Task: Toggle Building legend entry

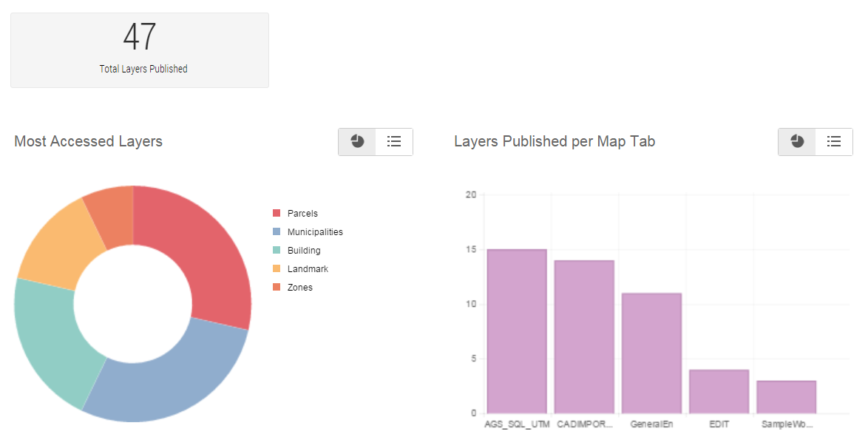Action: tap(304, 251)
